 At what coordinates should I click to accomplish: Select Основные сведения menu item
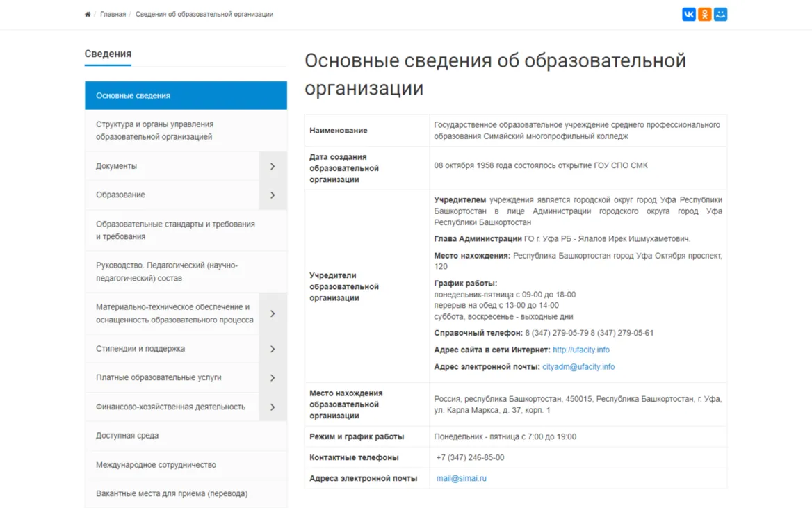[186, 95]
